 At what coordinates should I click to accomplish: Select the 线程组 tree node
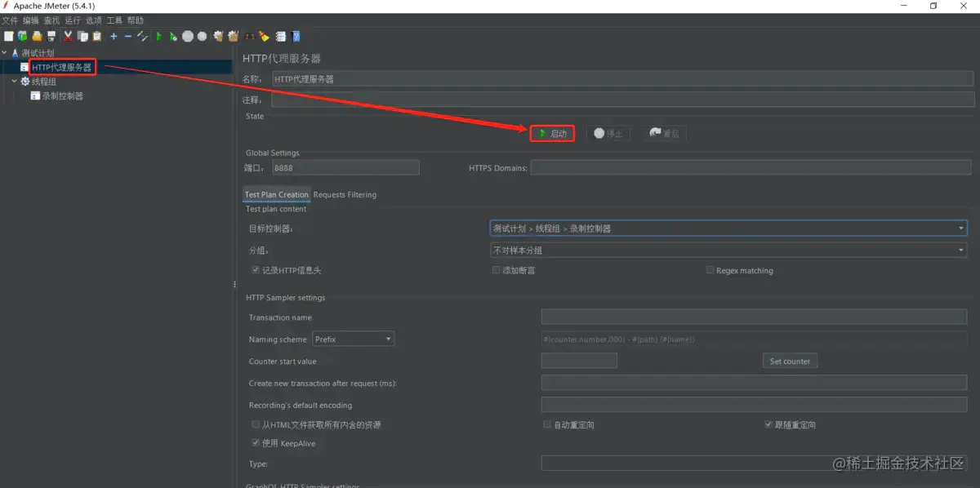click(44, 82)
